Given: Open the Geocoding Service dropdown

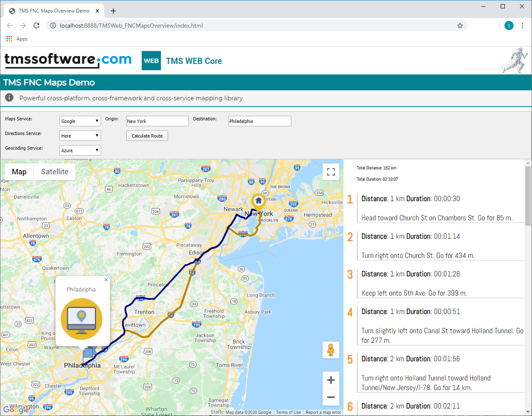Looking at the screenshot, I should point(80,151).
